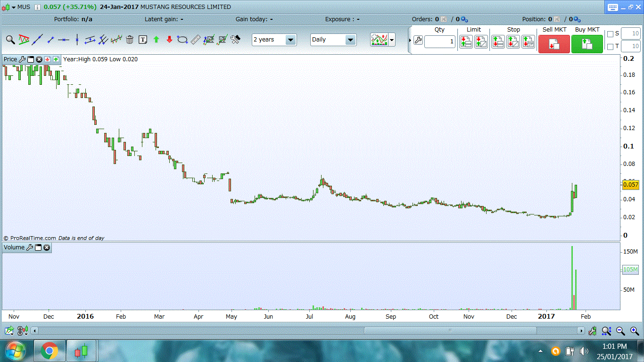Select the parallel channel tool
The width and height of the screenshot is (644, 362).
(90, 40)
